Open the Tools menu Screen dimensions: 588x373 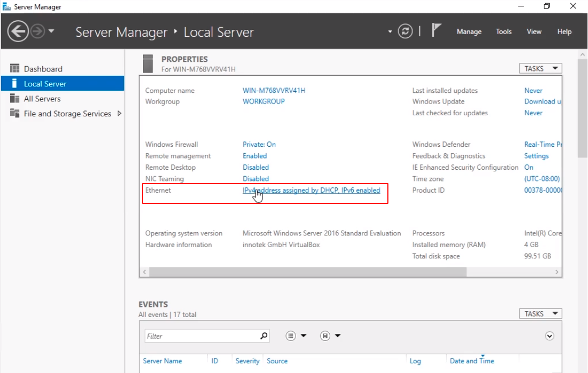(504, 31)
